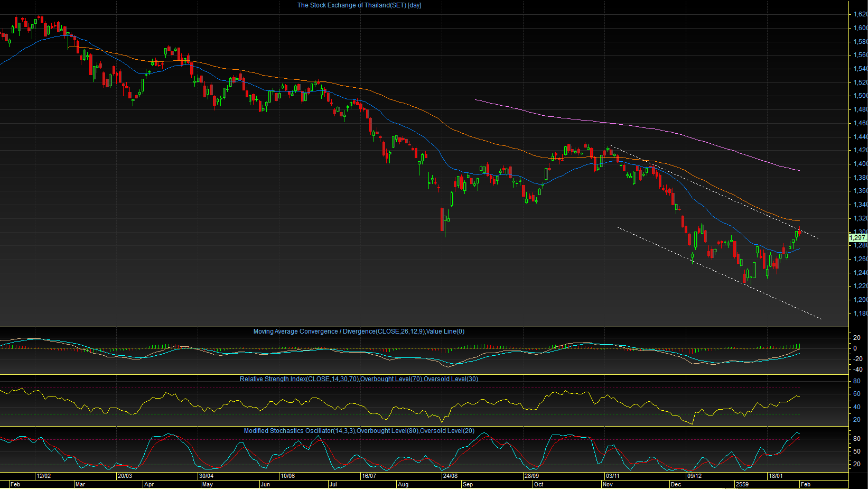Screen dimensions: 868x489
Task: Click the 28/09 date label
Action: [x=531, y=476]
